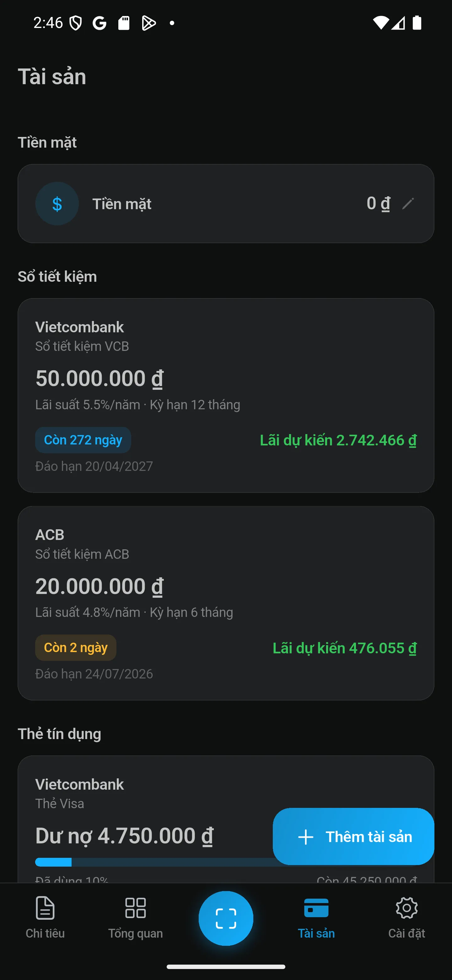Viewport: 452px width, 980px height.
Task: Tap the Còn 2 ngày badge
Action: click(76, 647)
